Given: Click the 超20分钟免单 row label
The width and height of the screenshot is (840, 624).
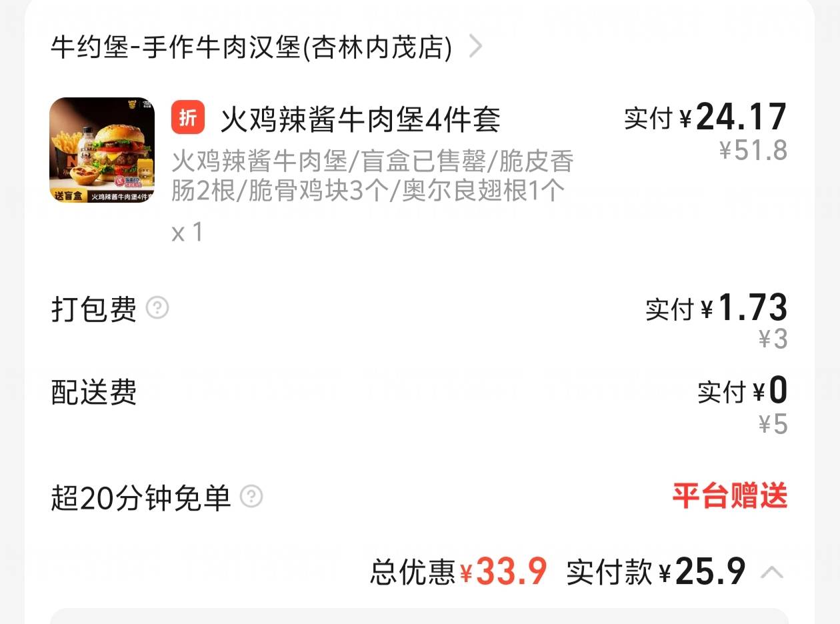Looking at the screenshot, I should pyautogui.click(x=141, y=497).
